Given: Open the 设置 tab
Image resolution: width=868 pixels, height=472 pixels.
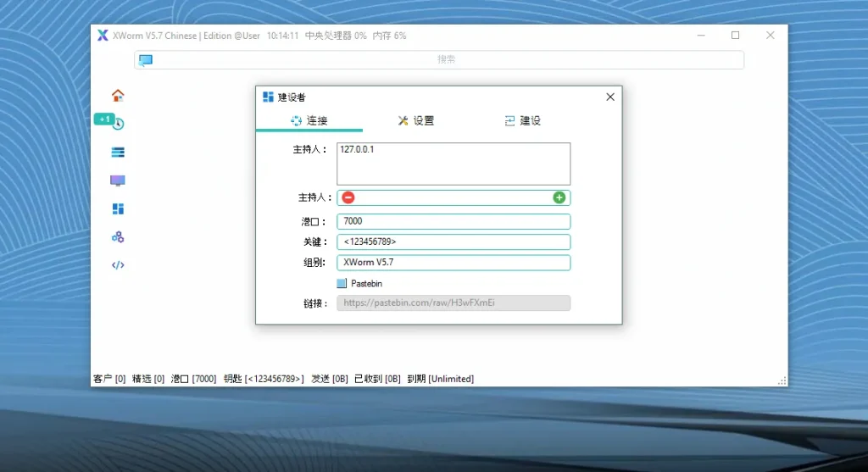Looking at the screenshot, I should tap(416, 121).
